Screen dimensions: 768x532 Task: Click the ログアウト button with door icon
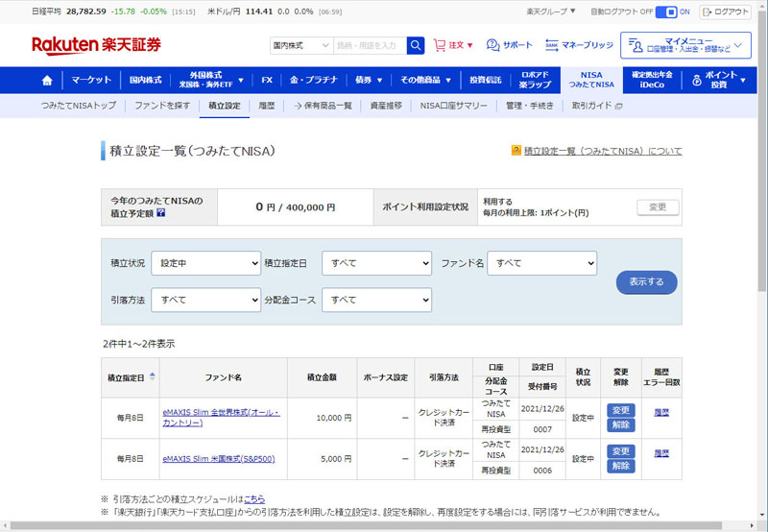click(725, 12)
